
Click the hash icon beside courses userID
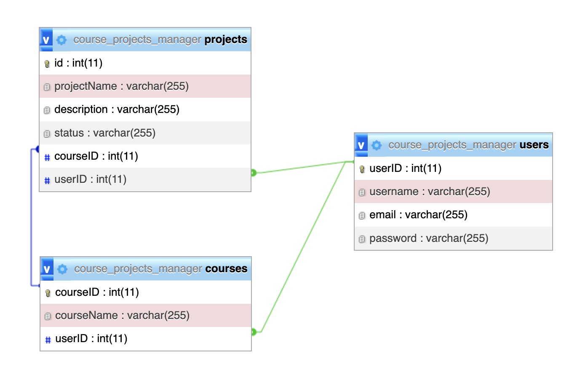pyautogui.click(x=48, y=340)
